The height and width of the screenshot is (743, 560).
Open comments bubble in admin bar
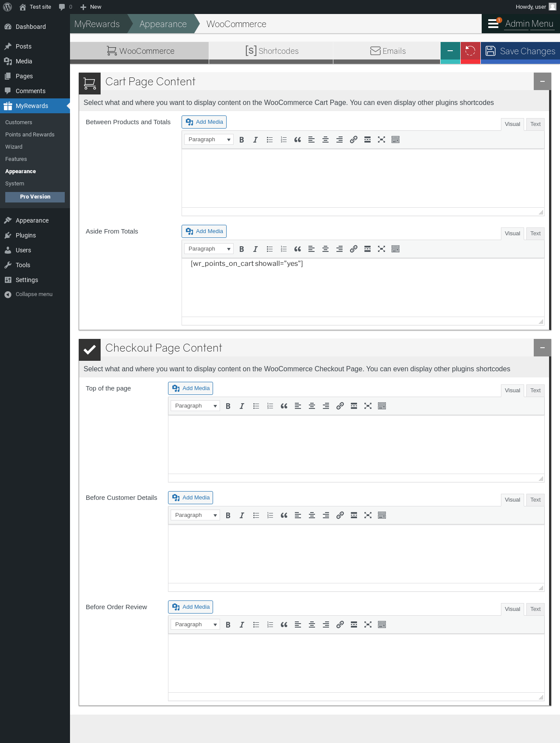pos(66,7)
